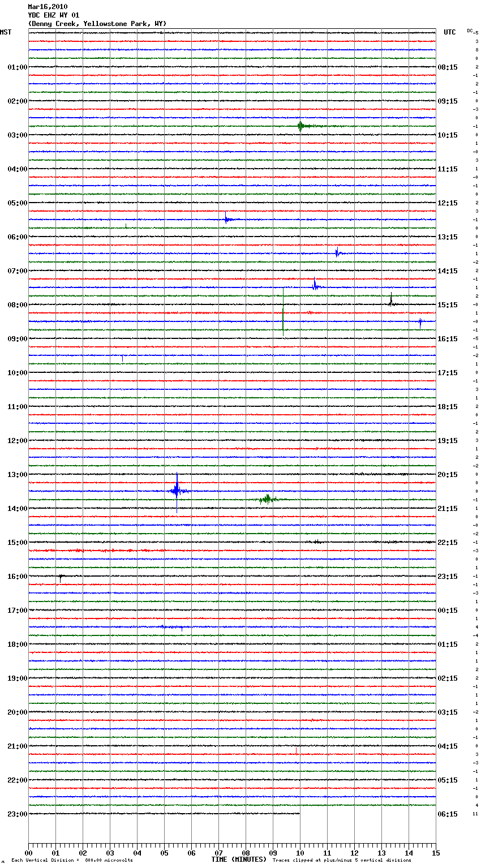Screen dimensions: 481x868
Task: Click the black blip on the 16:00 trace
Action: tap(61, 577)
